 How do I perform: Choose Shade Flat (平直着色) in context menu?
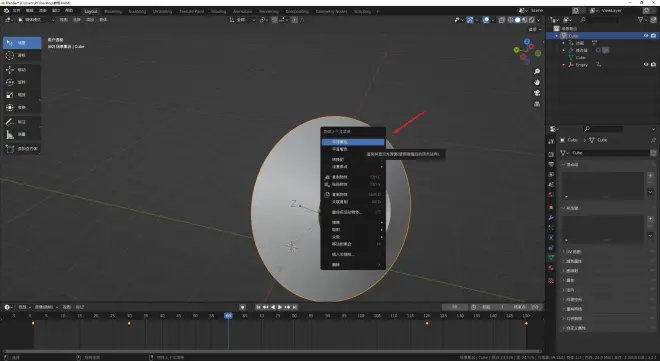(353, 149)
